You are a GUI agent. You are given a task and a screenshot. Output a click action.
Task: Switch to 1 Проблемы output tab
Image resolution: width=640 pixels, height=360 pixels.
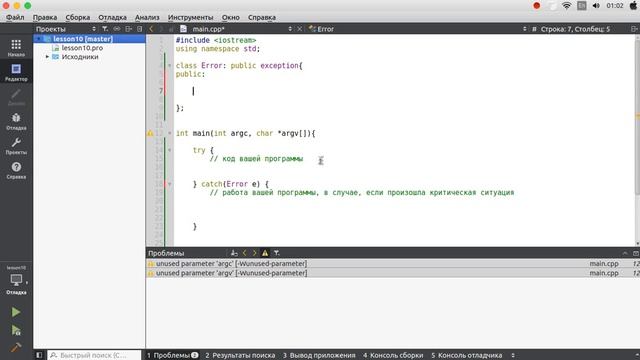pos(173,355)
